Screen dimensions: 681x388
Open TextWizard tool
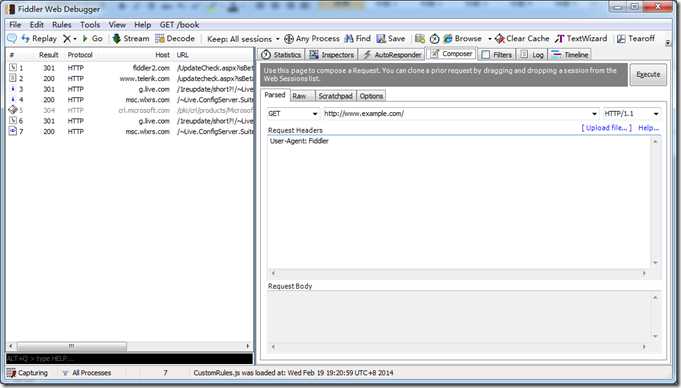(x=581, y=39)
